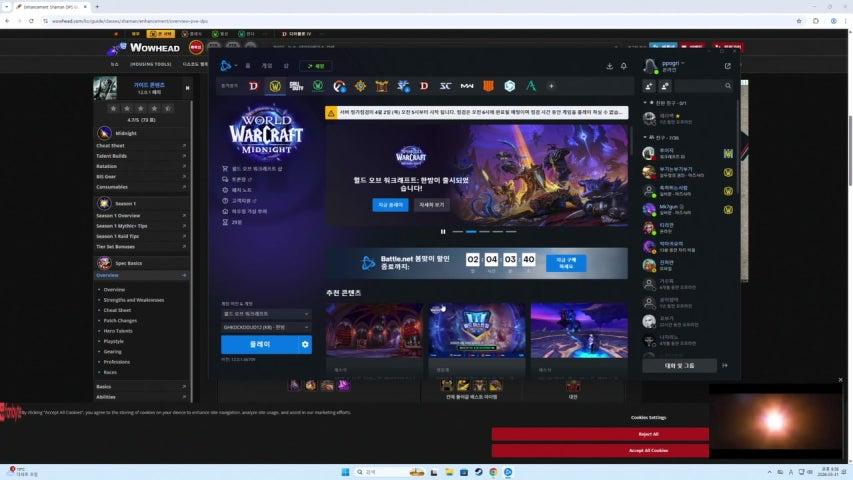Open Battle.net icon in Windows taskbar
The image size is (853, 480).
coord(508,472)
